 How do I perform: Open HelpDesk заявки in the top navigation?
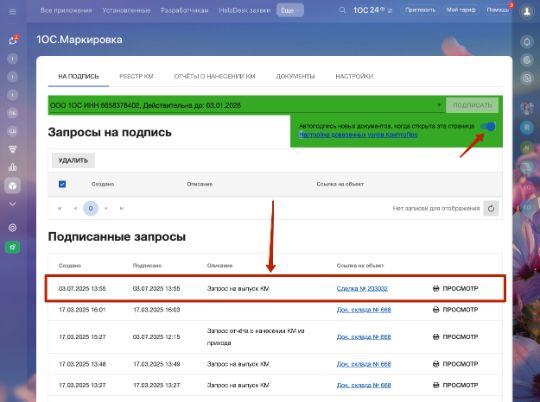click(245, 10)
